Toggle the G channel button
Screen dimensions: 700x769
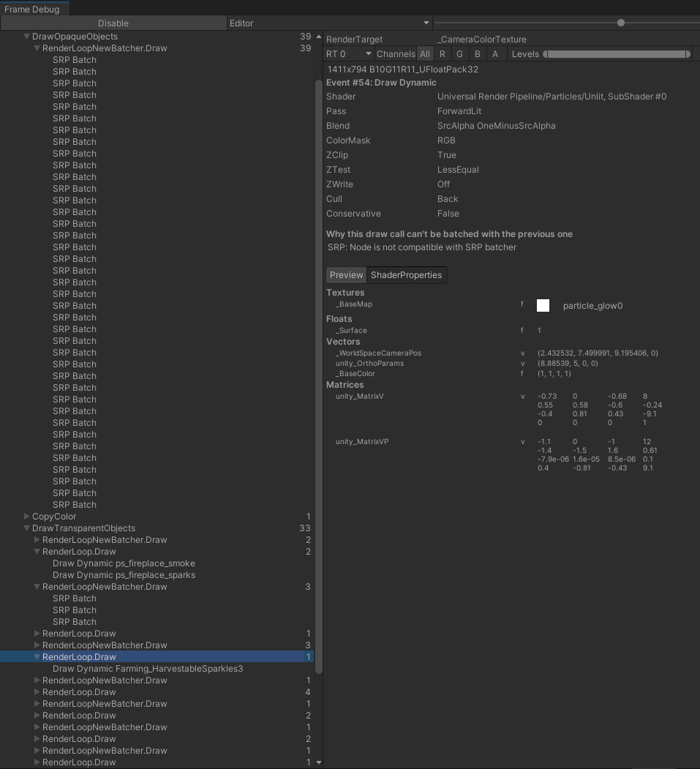[x=459, y=53]
